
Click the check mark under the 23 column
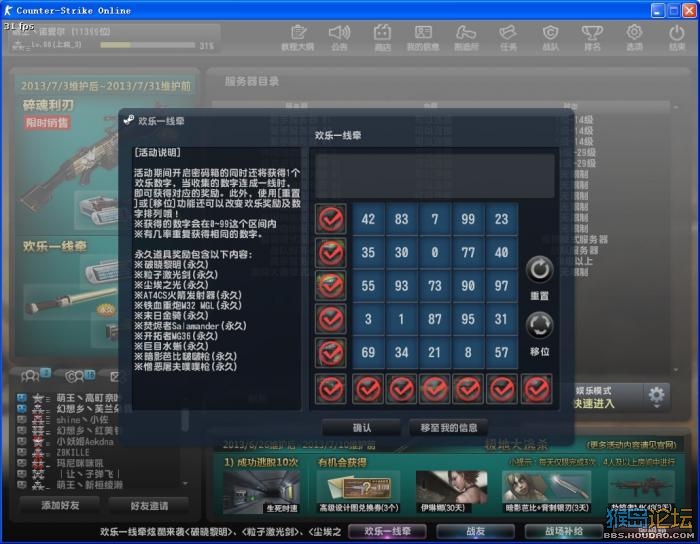tap(502, 389)
